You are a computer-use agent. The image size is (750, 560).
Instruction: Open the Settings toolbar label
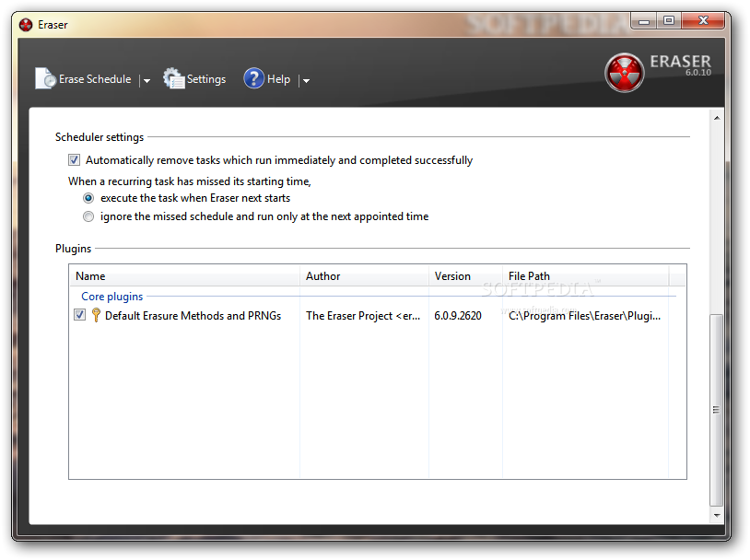coord(206,79)
